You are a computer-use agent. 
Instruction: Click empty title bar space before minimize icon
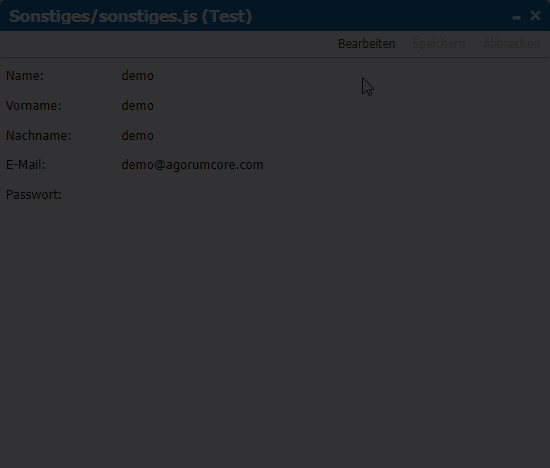(x=382, y=16)
